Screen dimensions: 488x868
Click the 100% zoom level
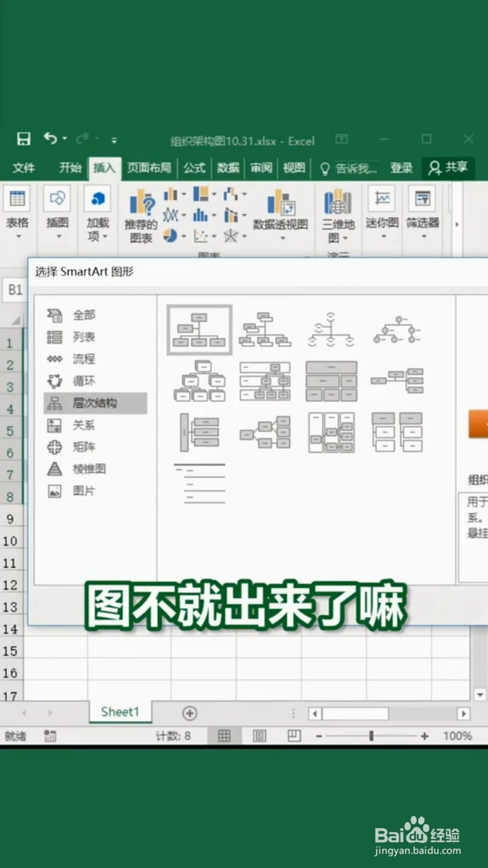pyautogui.click(x=457, y=736)
